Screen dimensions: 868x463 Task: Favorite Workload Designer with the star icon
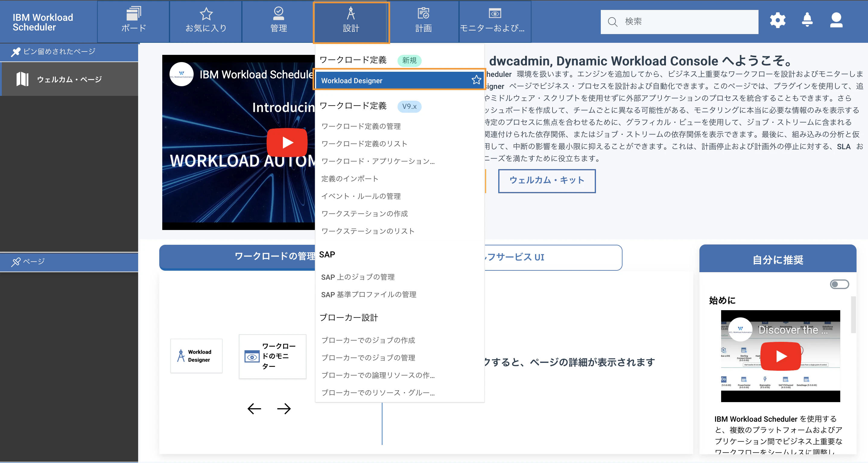click(x=476, y=80)
